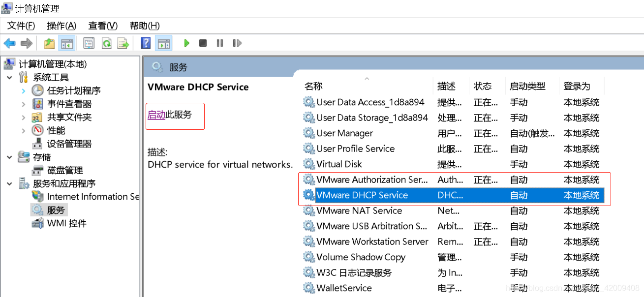
Task: Click the 计算机管理 title bar app icon
Action: click(x=7, y=7)
